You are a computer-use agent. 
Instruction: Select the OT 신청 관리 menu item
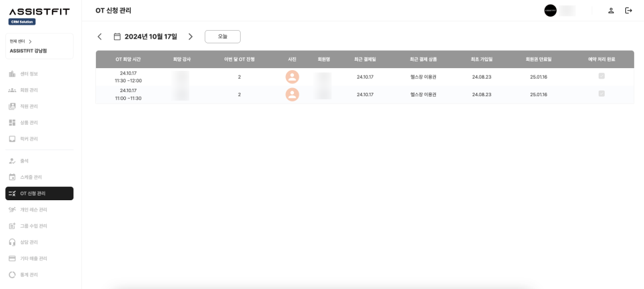coord(39,194)
